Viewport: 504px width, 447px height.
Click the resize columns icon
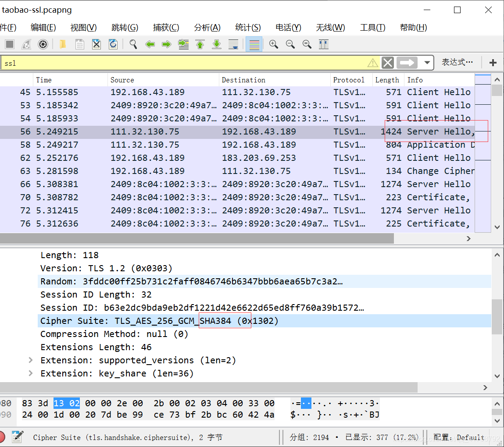(323, 44)
